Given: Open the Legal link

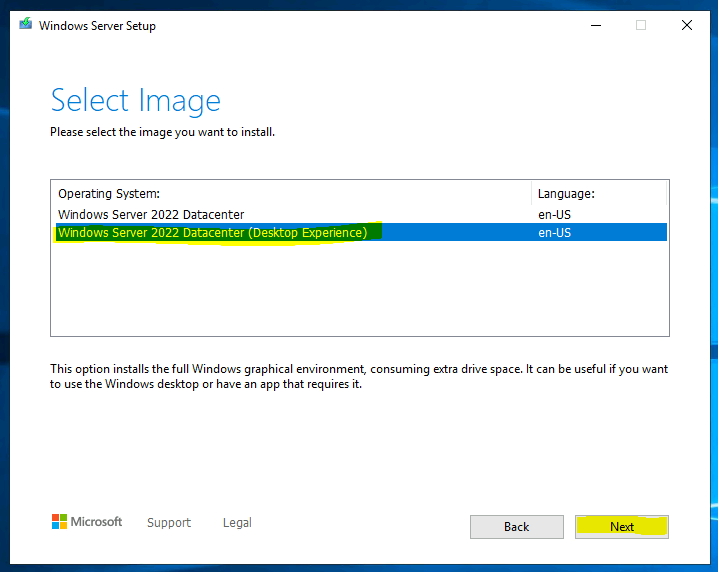Looking at the screenshot, I should point(237,523).
